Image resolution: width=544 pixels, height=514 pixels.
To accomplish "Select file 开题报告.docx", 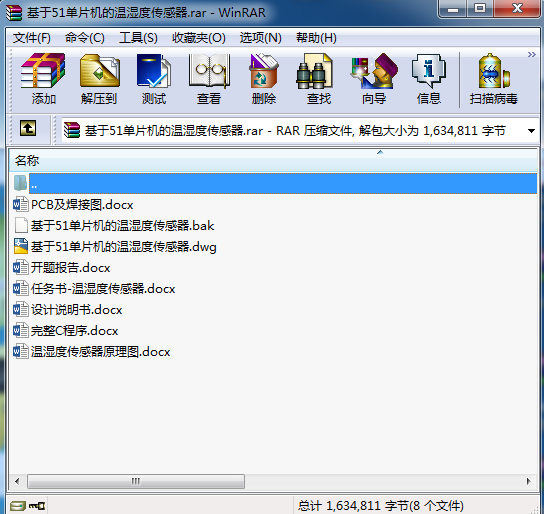I will tap(70, 267).
